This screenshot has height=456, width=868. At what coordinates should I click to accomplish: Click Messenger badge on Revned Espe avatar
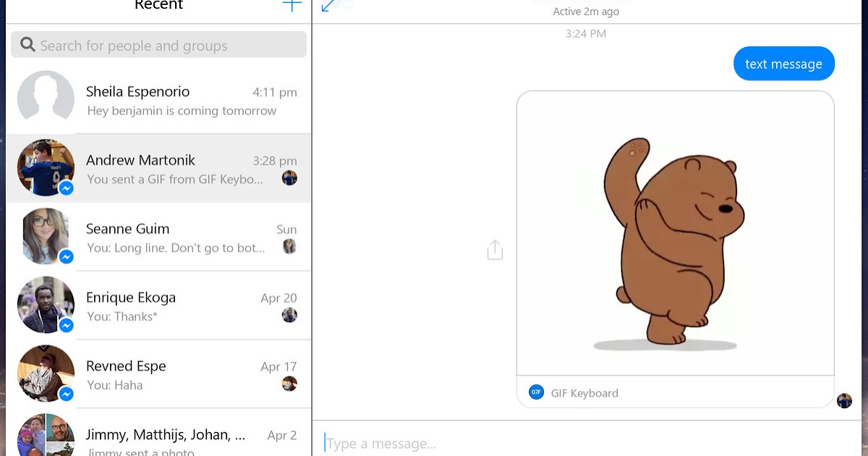pos(66,394)
